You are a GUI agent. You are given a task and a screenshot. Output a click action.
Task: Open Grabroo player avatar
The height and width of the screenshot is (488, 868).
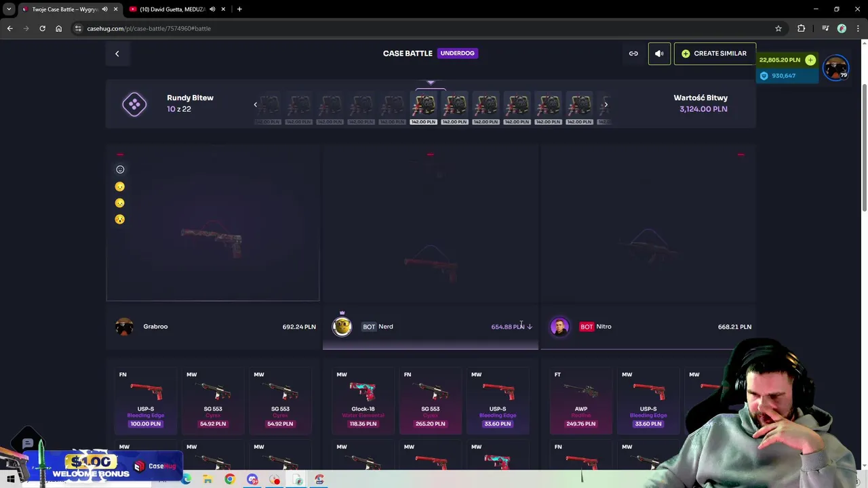(x=124, y=327)
